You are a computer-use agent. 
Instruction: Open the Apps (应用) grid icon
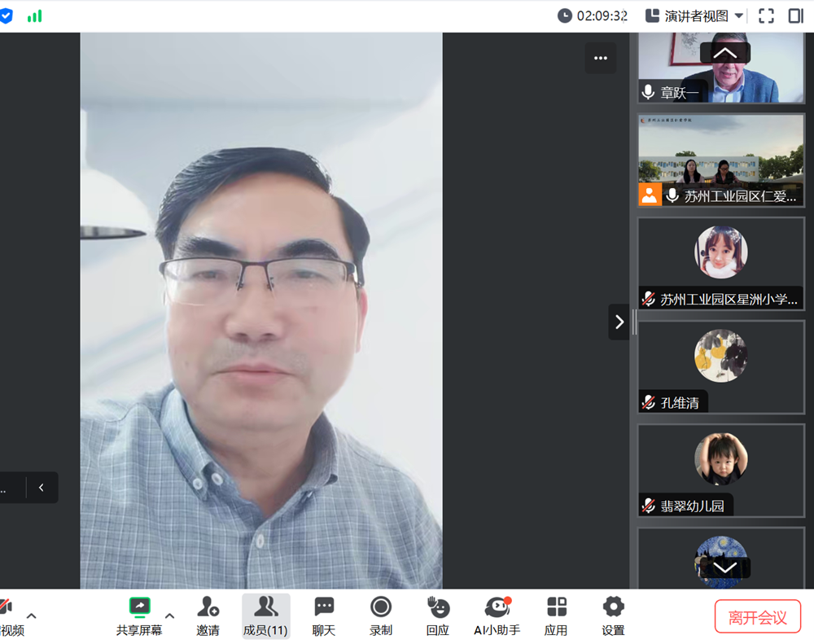click(x=556, y=616)
